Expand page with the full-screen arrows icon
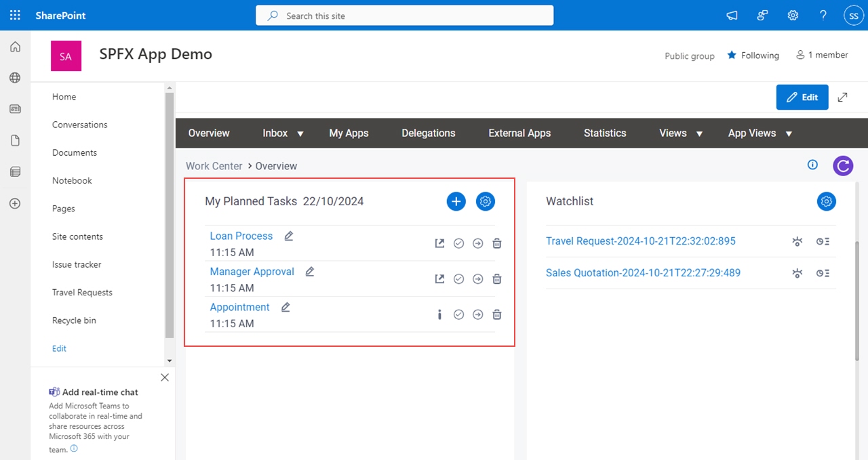Viewport: 868px width, 460px height. [842, 97]
